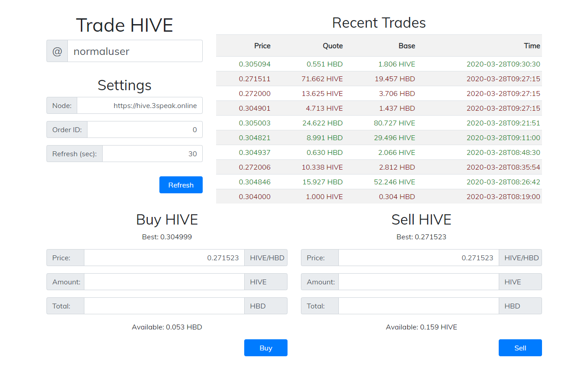The width and height of the screenshot is (588, 375).
Task: Click quote value 71.662 HIVE
Action: (x=322, y=79)
